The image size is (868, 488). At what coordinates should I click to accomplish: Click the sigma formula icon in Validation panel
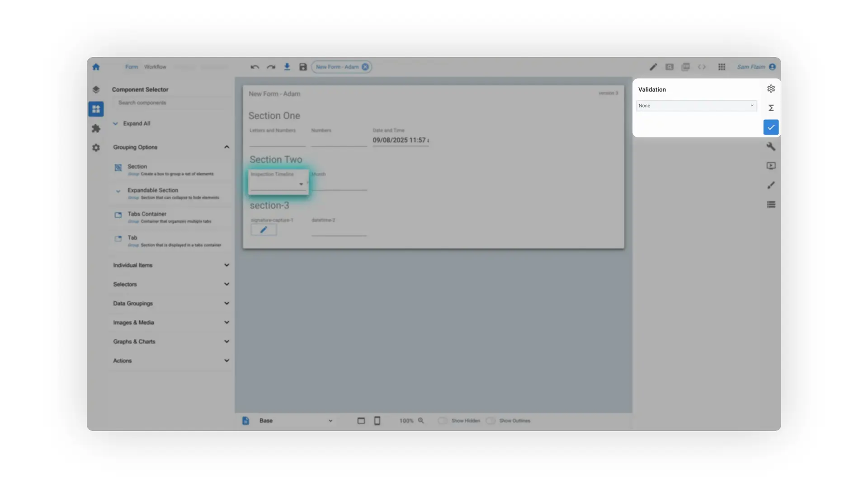coord(771,108)
